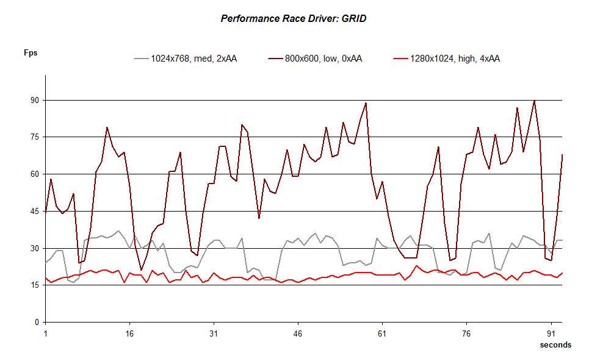The image size is (589, 364).
Task: Click the y-axis value "0"
Action: click(x=37, y=323)
